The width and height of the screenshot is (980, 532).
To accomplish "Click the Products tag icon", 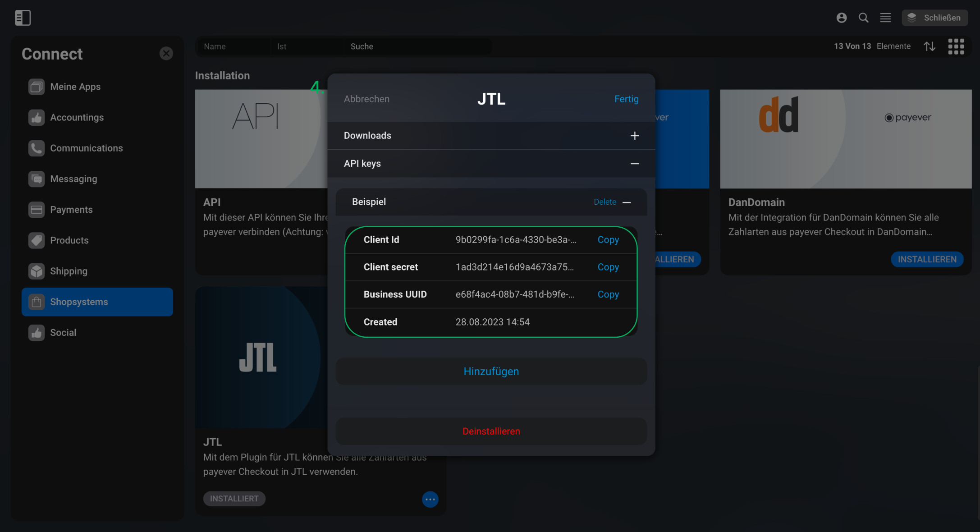I will click(37, 240).
